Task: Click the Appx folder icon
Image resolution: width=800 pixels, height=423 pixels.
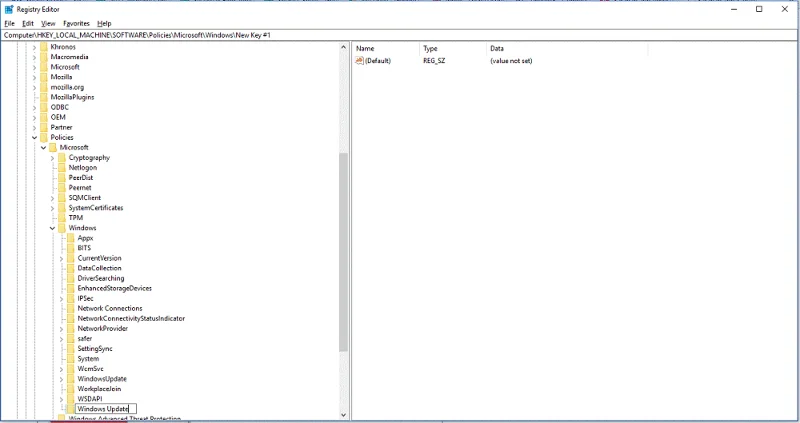Action: coord(71,238)
